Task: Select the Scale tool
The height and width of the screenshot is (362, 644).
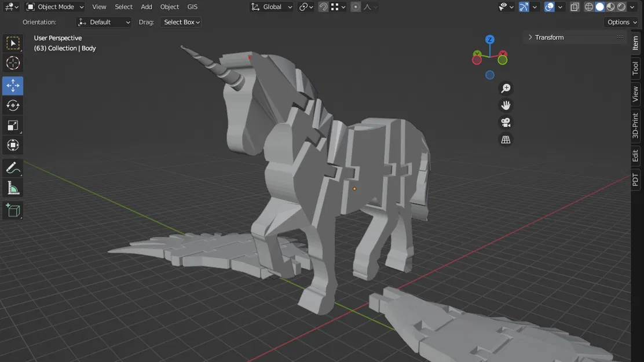Action: [13, 126]
